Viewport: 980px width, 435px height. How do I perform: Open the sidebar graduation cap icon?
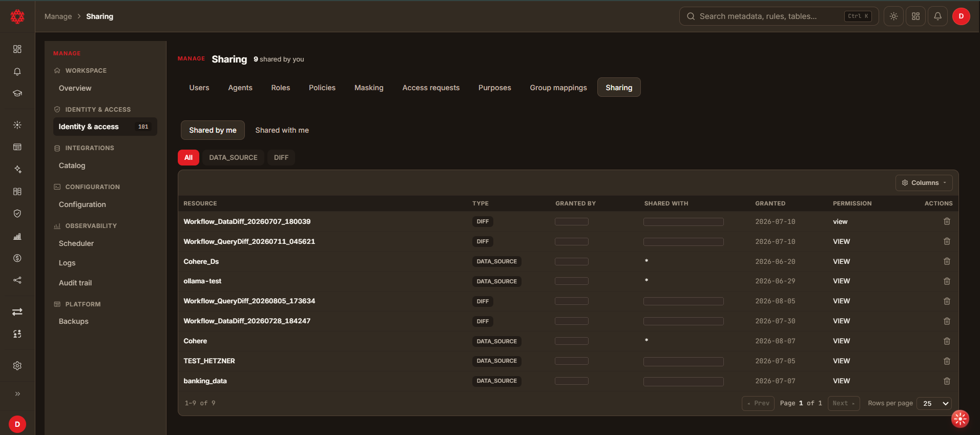(17, 93)
